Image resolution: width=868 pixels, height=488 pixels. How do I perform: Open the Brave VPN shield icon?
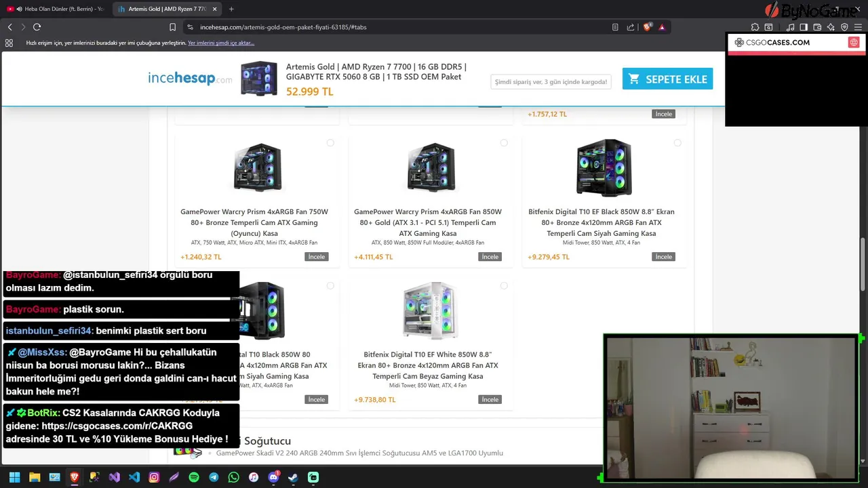844,27
